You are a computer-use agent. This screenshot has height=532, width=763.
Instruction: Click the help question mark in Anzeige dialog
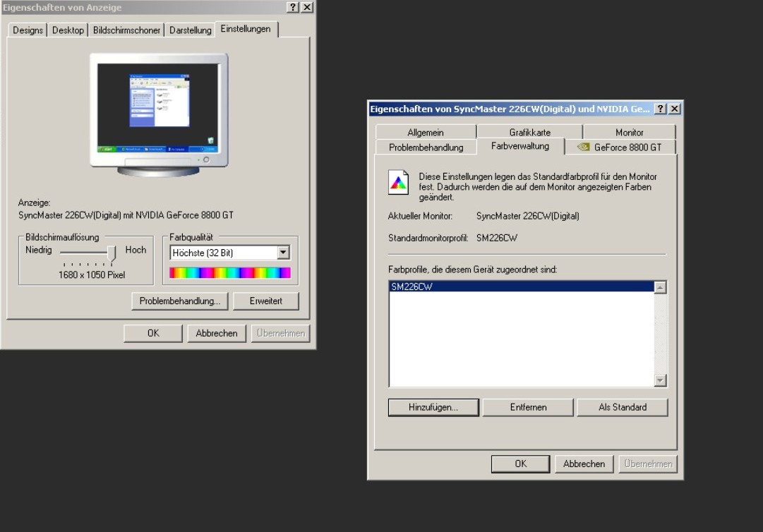click(292, 7)
